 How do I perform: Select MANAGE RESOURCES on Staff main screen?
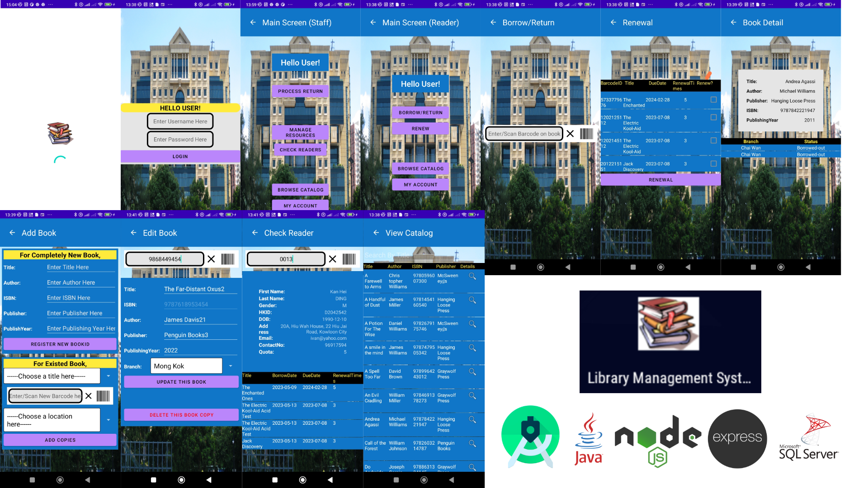click(300, 132)
